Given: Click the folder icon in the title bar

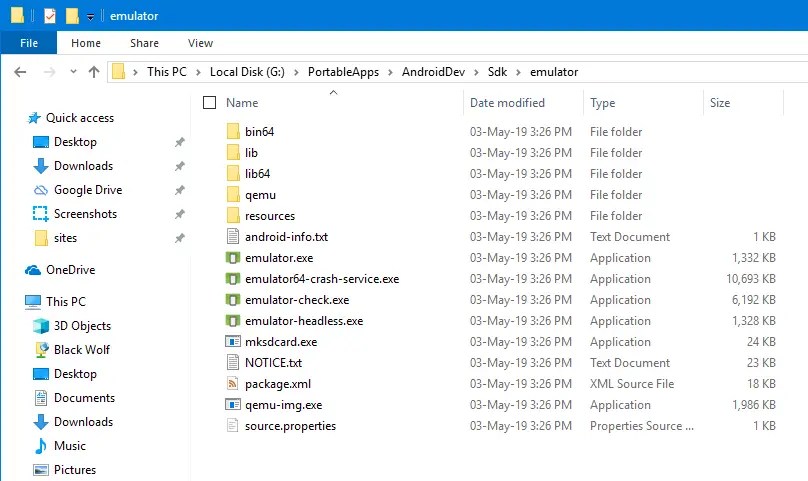Looking at the screenshot, I should point(18,15).
